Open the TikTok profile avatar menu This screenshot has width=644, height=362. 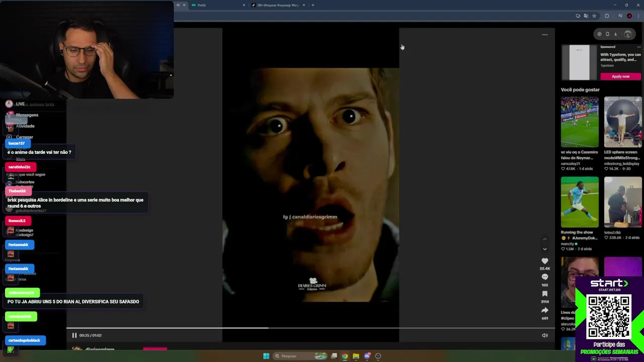(628, 34)
